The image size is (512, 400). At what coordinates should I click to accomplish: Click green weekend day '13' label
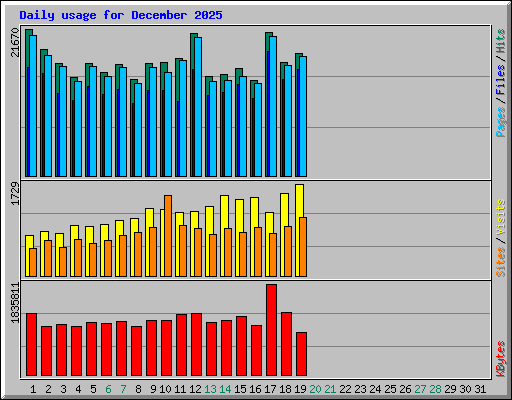(210, 389)
